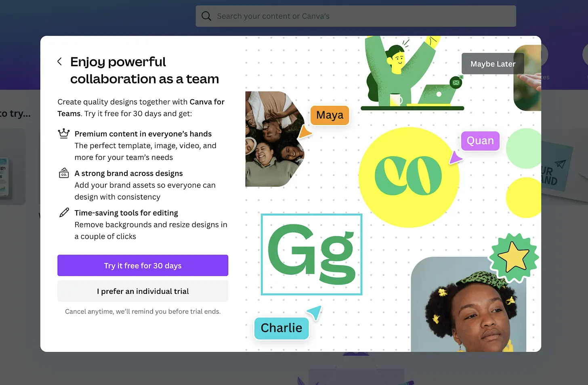Click the 'Canva for Teams' bold text

tap(141, 108)
